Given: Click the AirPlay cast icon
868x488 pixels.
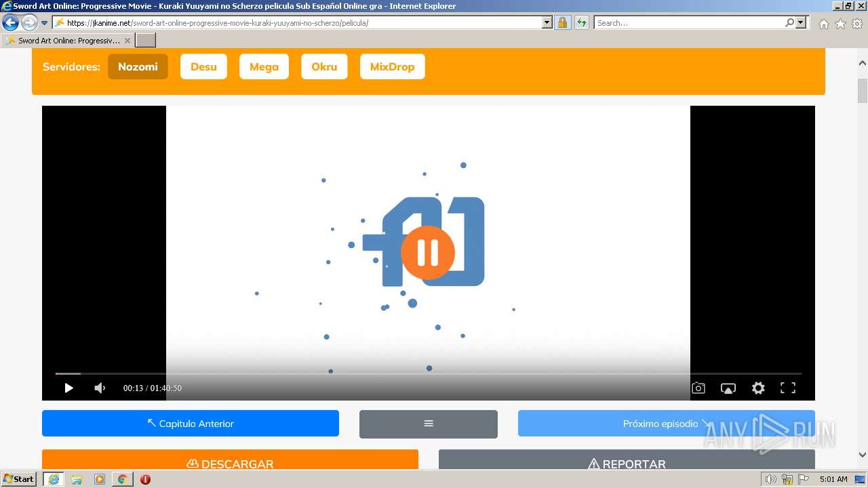Looking at the screenshot, I should (x=728, y=388).
